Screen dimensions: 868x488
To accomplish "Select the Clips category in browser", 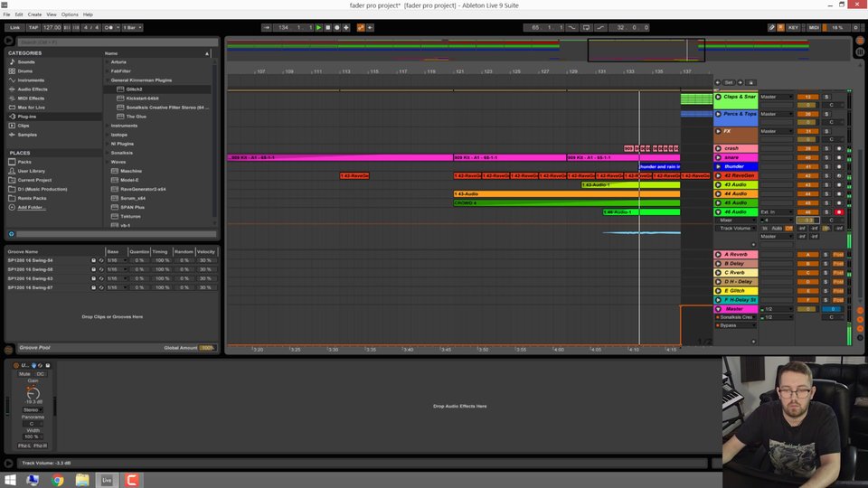I will pos(24,126).
